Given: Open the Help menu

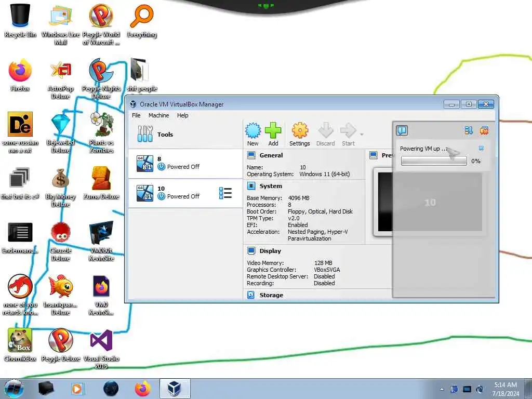Looking at the screenshot, I should [182, 115].
